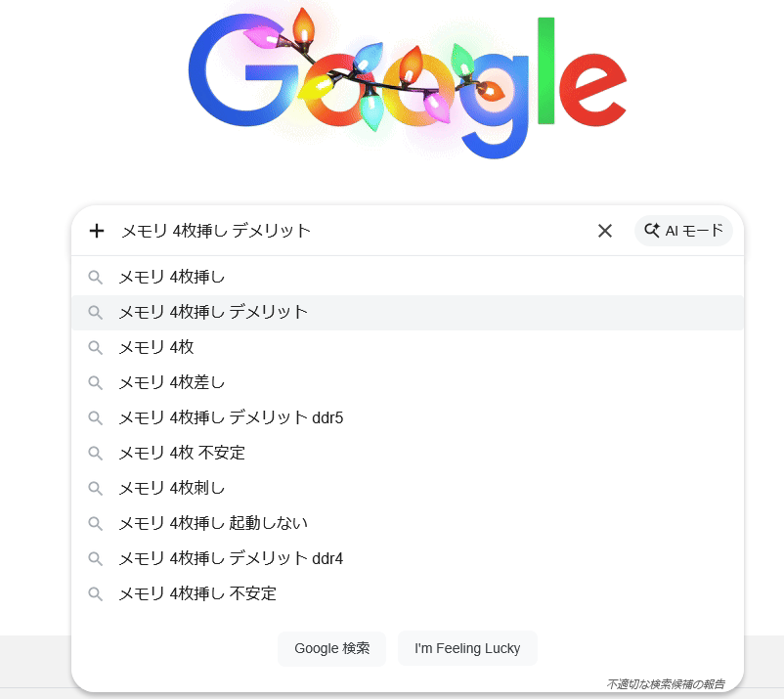
Task: Click magnifier icon beside 起動しない suggestion
Action: tap(96, 524)
